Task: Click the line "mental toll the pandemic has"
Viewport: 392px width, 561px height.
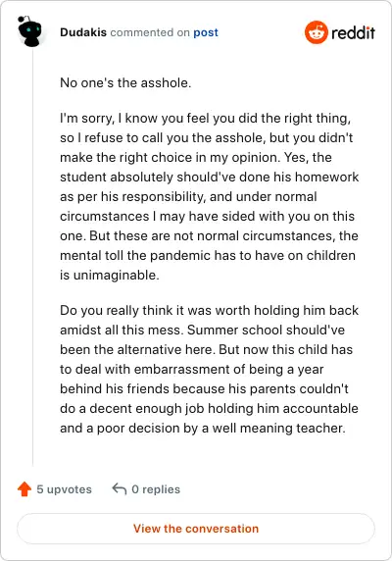Action: tap(208, 255)
